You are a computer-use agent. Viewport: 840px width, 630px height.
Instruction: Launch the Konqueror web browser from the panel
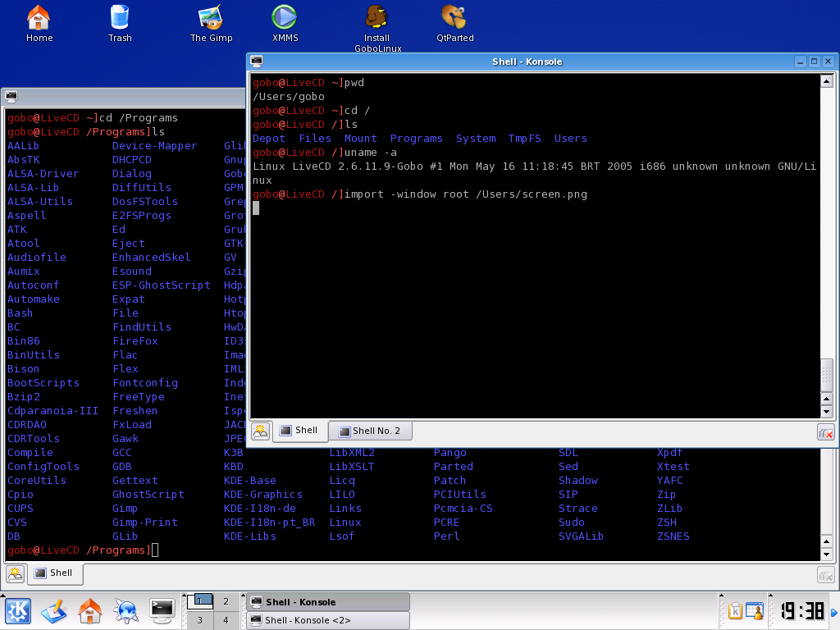point(126,610)
